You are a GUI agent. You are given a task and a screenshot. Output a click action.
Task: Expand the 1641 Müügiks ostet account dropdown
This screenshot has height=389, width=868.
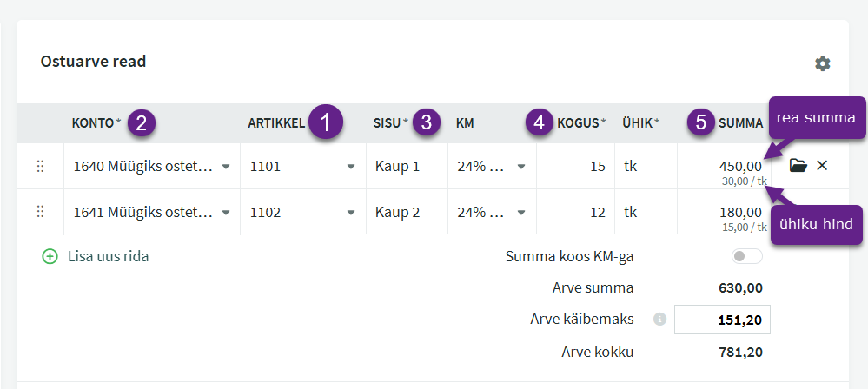(226, 211)
